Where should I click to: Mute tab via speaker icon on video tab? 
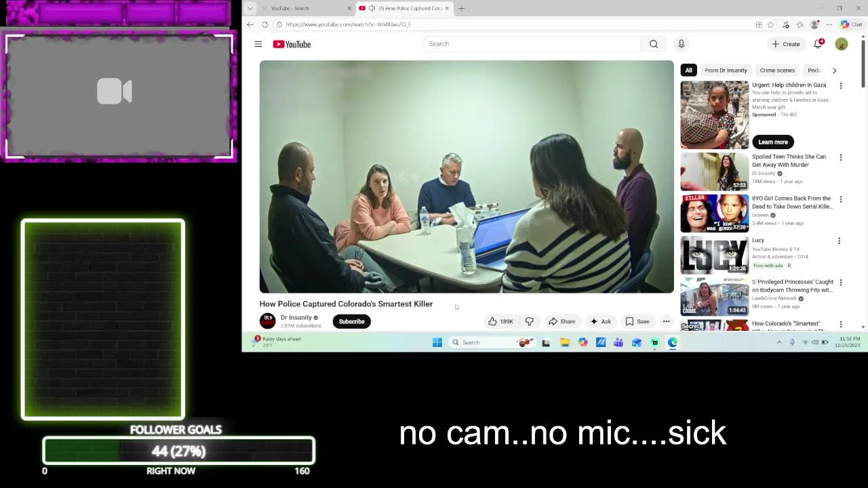click(372, 8)
